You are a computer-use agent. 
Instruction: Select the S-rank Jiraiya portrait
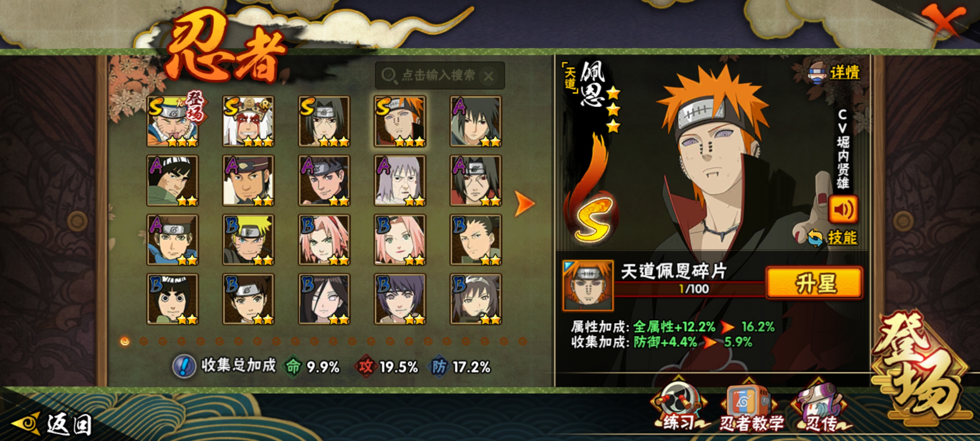[248, 121]
